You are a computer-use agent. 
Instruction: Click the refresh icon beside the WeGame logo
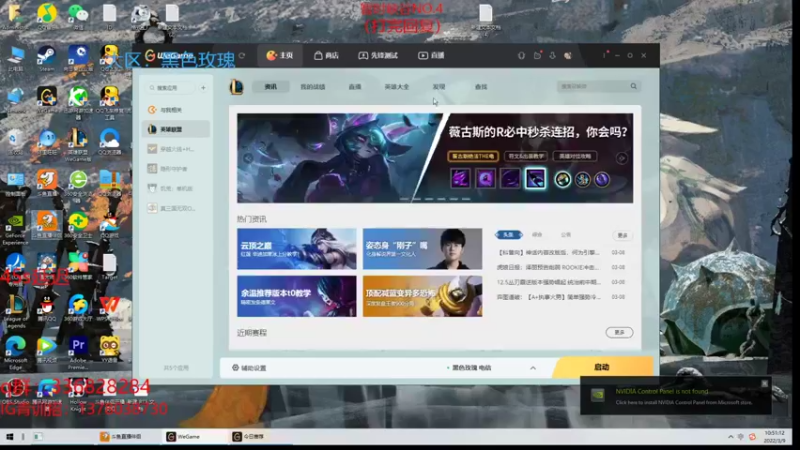coord(242,55)
